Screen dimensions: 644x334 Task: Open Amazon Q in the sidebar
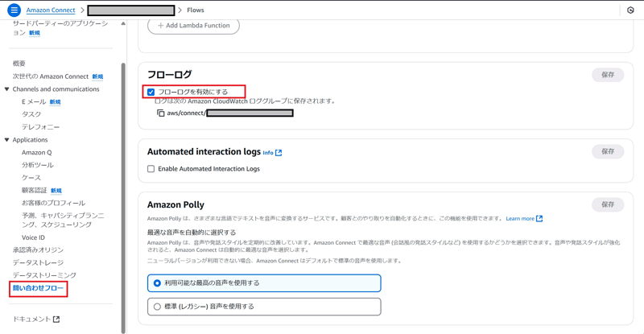(x=36, y=152)
